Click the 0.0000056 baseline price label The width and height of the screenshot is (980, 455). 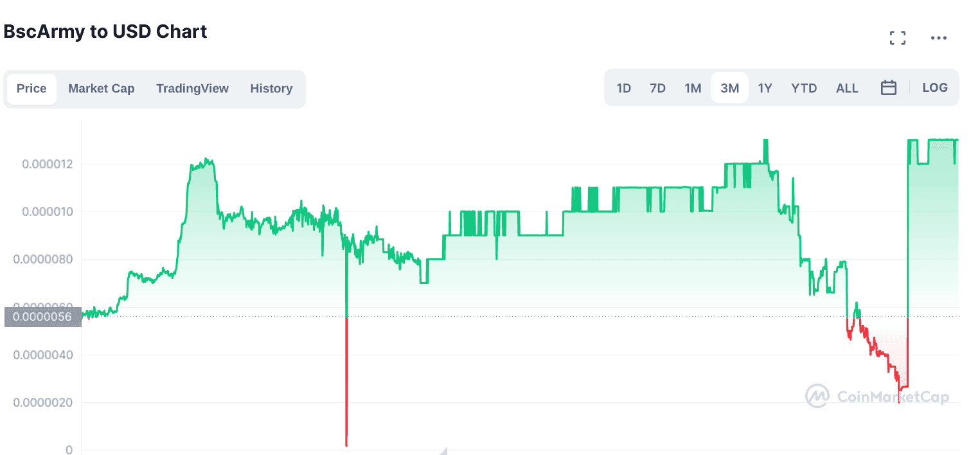point(42,317)
